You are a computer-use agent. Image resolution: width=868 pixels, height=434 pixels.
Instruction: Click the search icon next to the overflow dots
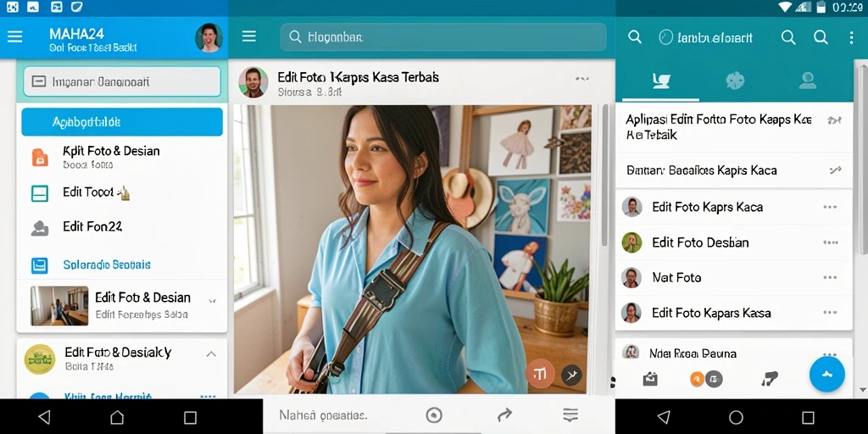coord(821,37)
